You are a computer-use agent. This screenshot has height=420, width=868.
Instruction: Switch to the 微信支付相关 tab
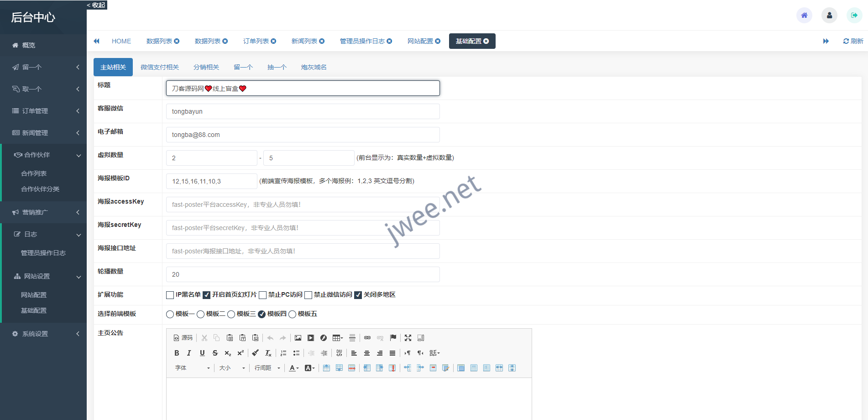pyautogui.click(x=160, y=67)
